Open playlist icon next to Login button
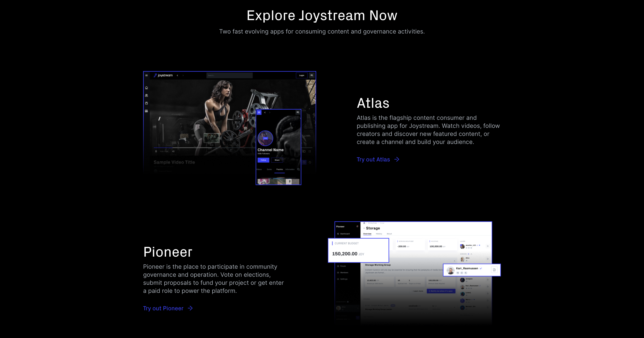Screen dimensions: 644x338 312,75
